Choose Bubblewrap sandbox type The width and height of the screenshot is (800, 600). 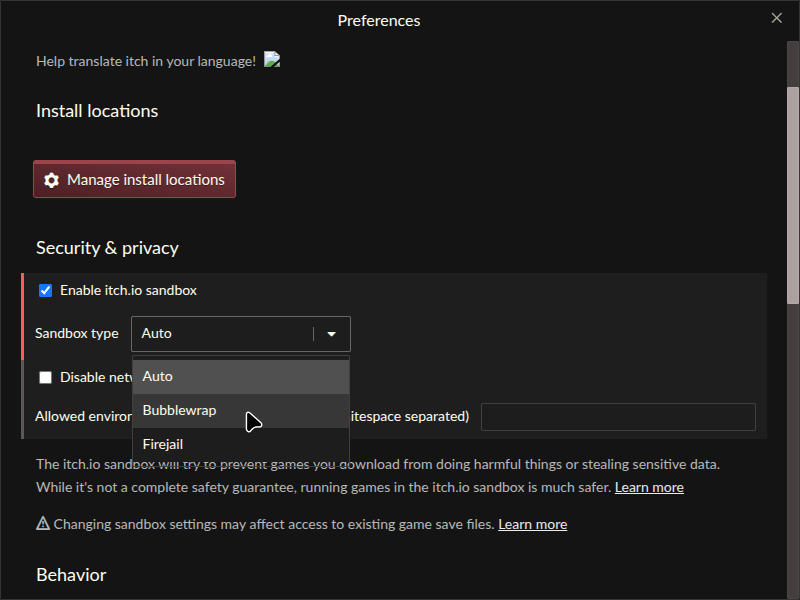(x=241, y=411)
